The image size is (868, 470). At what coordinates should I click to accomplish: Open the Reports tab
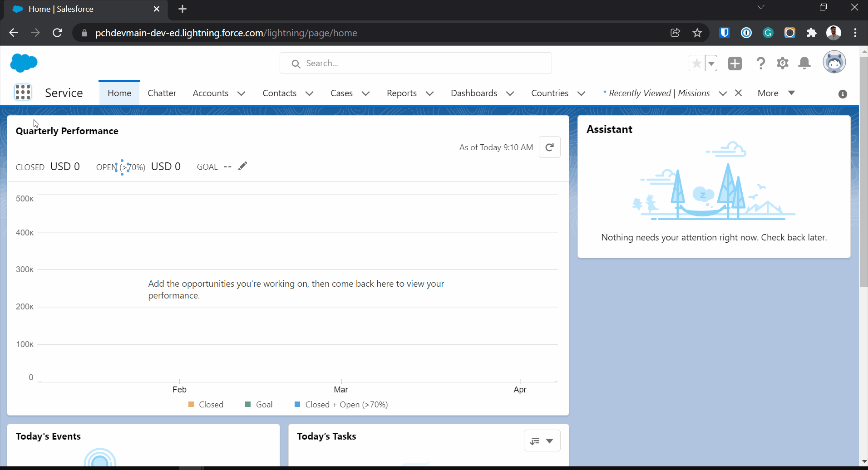(x=401, y=93)
